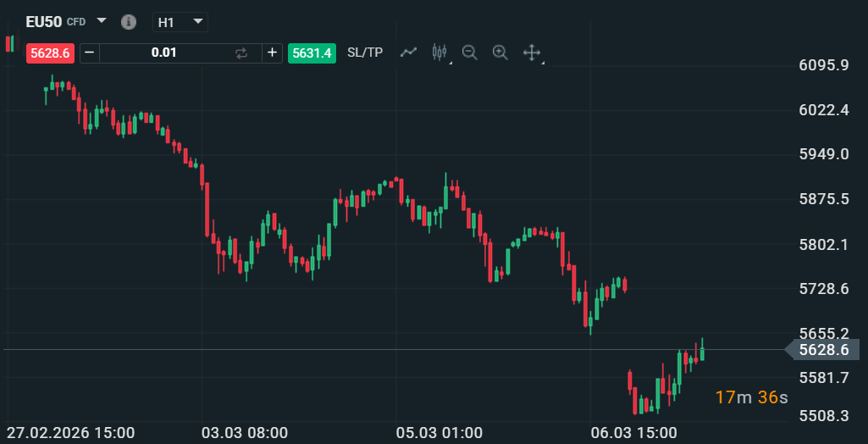Toggle the volume units swap icon
868x444 pixels.
[241, 53]
